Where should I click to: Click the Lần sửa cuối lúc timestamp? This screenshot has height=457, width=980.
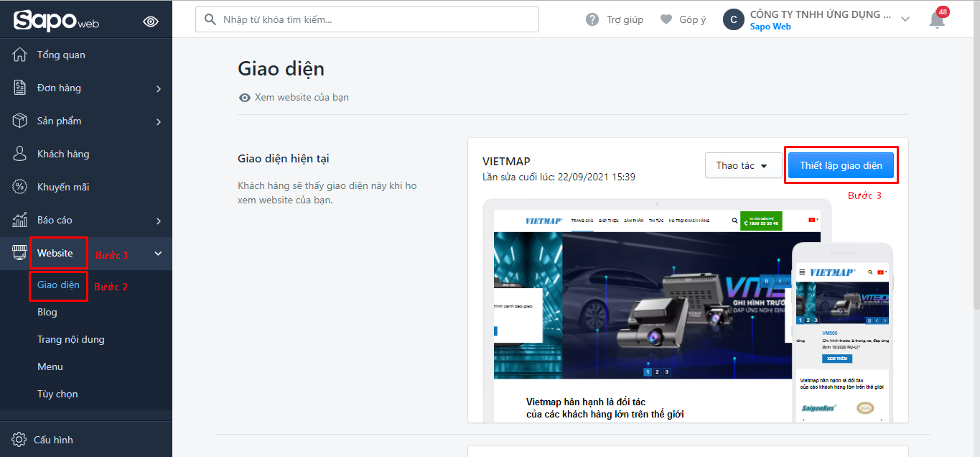click(x=559, y=177)
